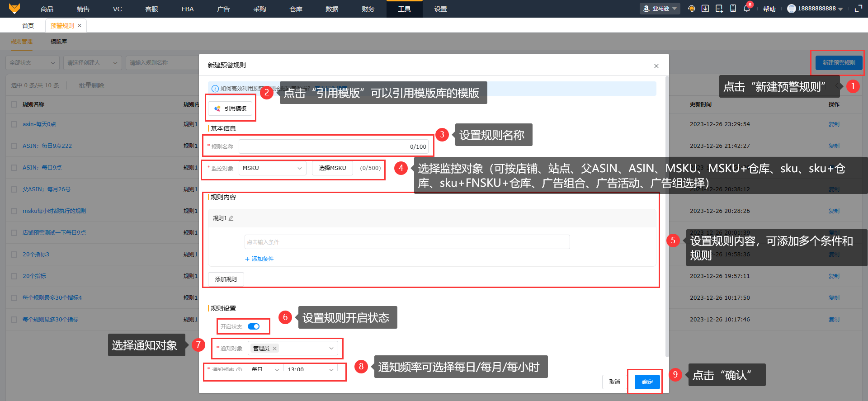Expand the 通知对象 dropdown
The height and width of the screenshot is (401, 868).
point(293,349)
